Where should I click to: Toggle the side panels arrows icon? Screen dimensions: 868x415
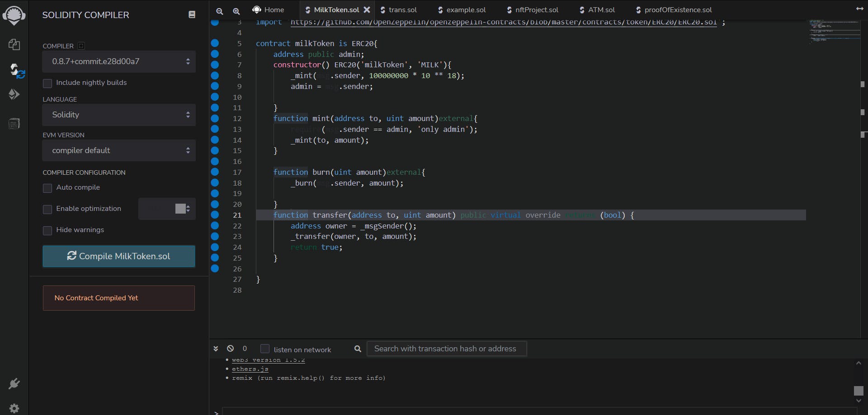pos(859,9)
